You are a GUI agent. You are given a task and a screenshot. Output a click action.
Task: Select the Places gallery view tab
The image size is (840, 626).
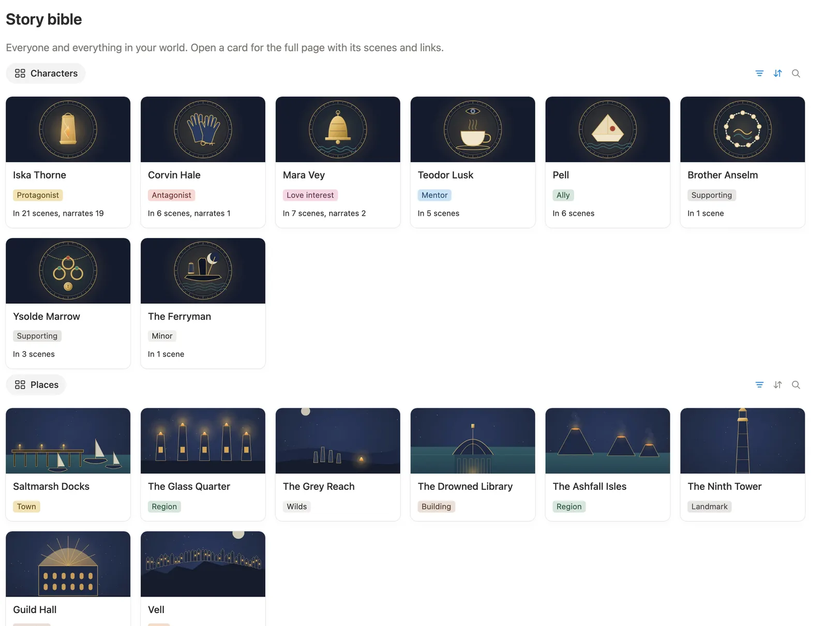click(36, 385)
